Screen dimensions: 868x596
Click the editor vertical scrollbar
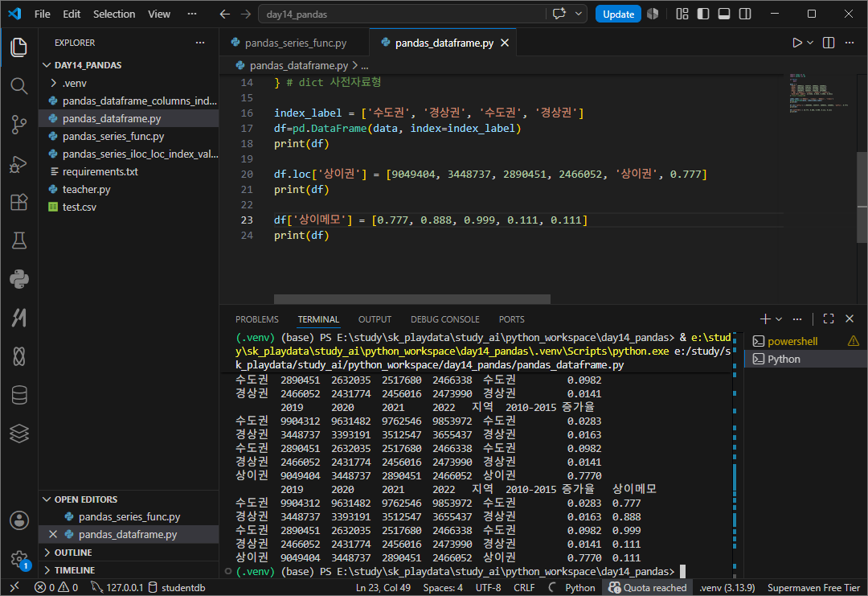pyautogui.click(x=862, y=197)
